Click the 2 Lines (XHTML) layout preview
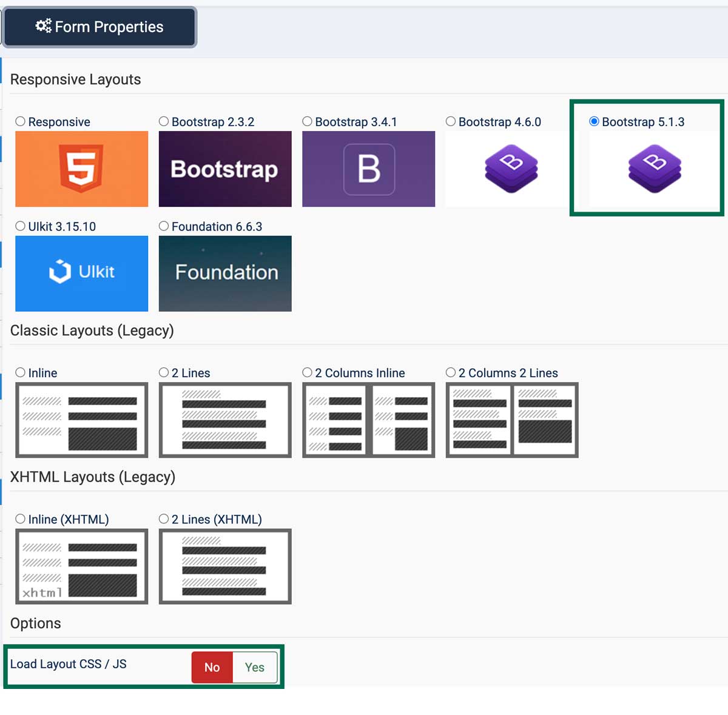The width and height of the screenshot is (728, 715). tap(224, 566)
